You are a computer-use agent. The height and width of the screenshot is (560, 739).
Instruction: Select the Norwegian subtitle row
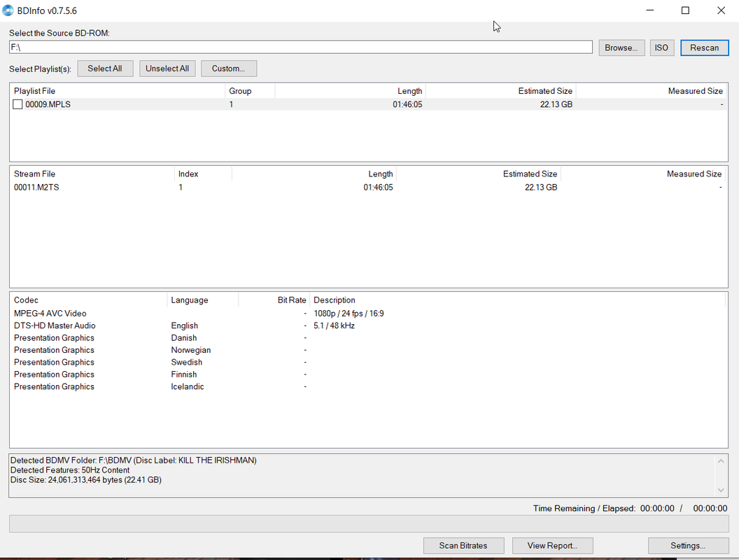coord(368,350)
